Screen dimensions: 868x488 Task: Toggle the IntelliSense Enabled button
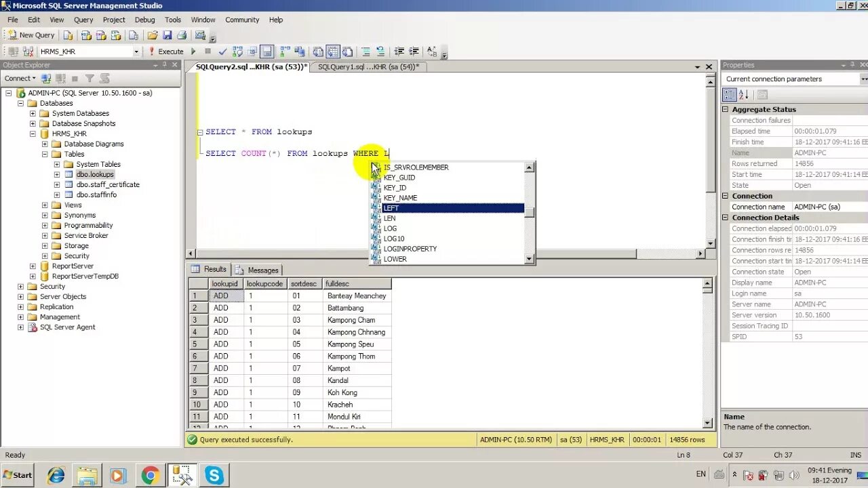pos(267,52)
